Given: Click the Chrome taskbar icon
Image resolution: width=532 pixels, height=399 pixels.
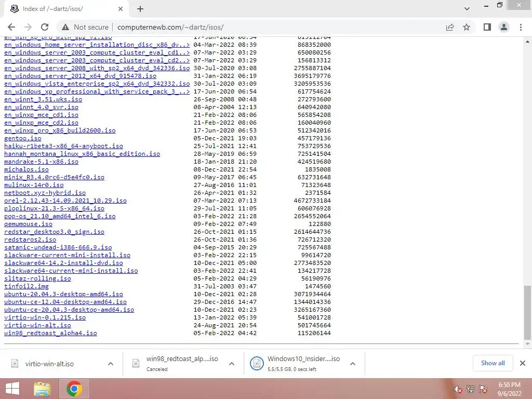Looking at the screenshot, I should 74,389.
